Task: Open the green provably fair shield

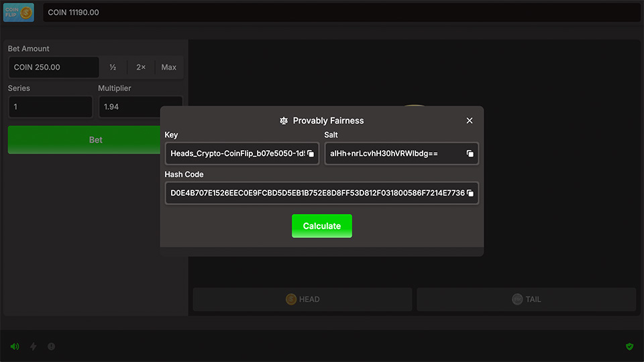Action: [630, 347]
